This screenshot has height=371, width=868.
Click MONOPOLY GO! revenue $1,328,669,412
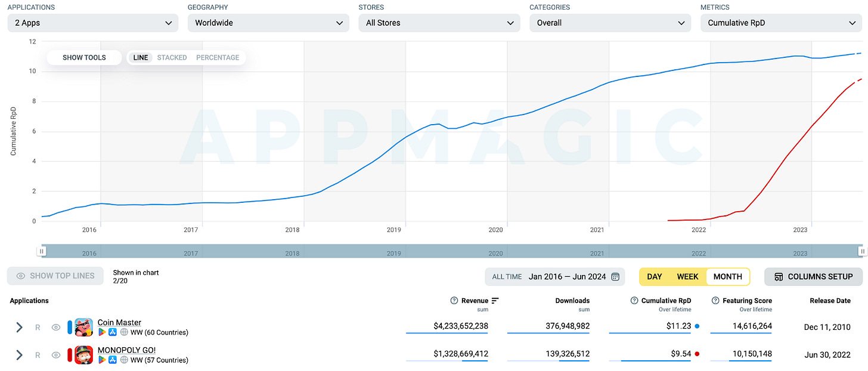(x=461, y=354)
